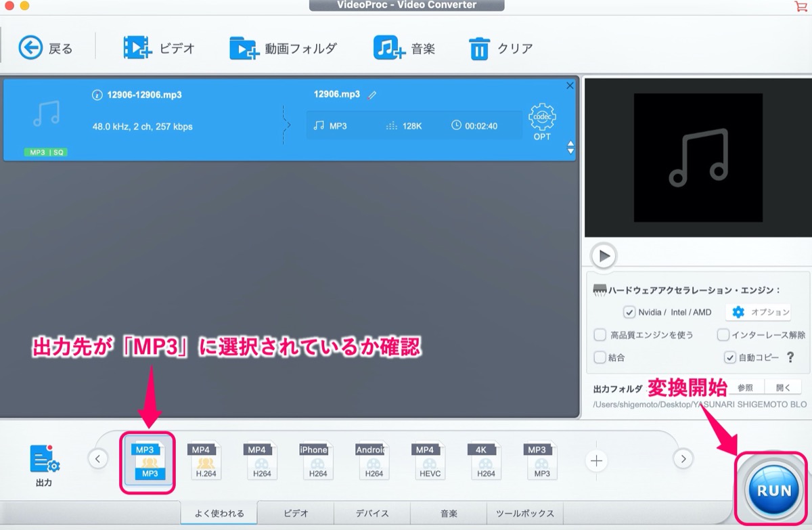Image resolution: width=812 pixels, height=530 pixels.
Task: Click the reorder arrows on the file row
Action: click(570, 148)
